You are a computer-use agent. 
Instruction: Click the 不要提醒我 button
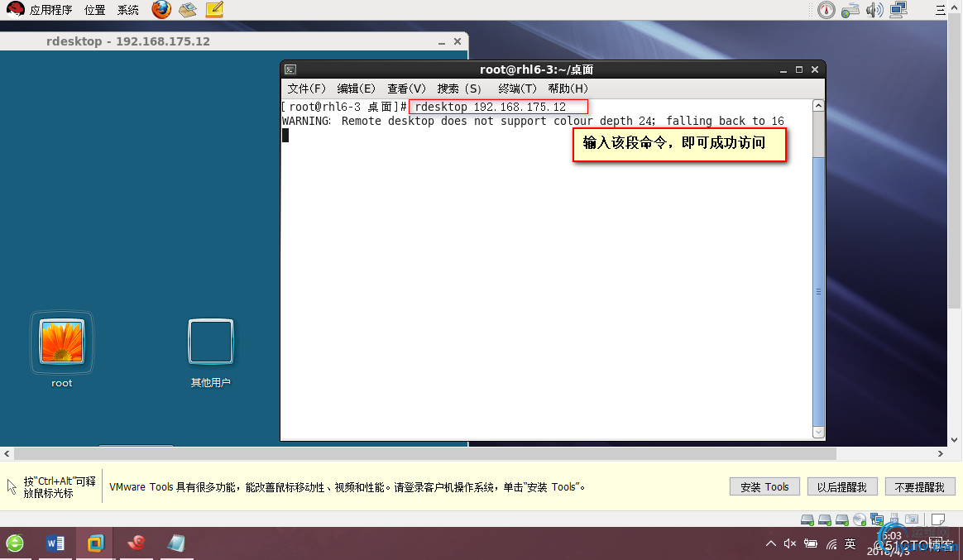919,487
